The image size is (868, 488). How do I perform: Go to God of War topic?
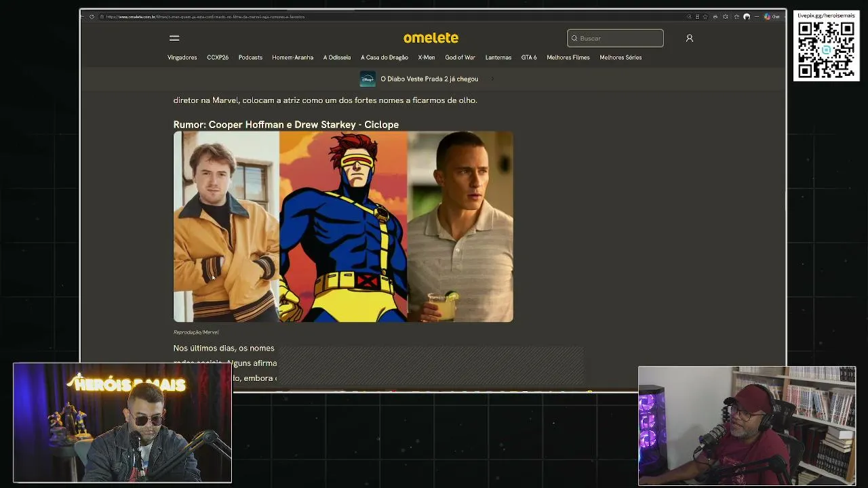click(460, 58)
